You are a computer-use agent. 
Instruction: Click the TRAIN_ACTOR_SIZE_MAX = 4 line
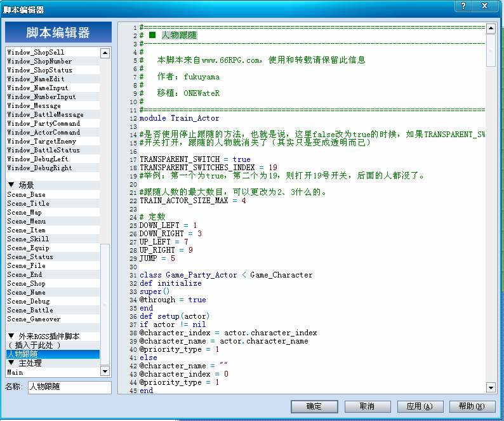pyautogui.click(x=192, y=201)
